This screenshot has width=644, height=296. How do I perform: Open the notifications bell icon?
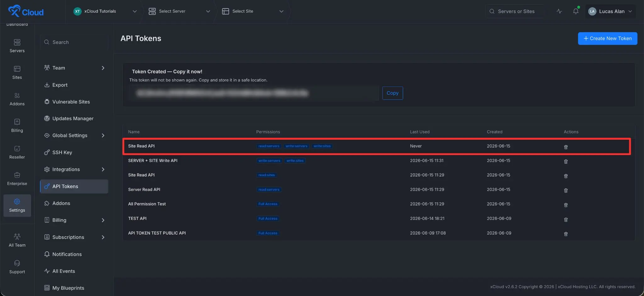coord(576,11)
